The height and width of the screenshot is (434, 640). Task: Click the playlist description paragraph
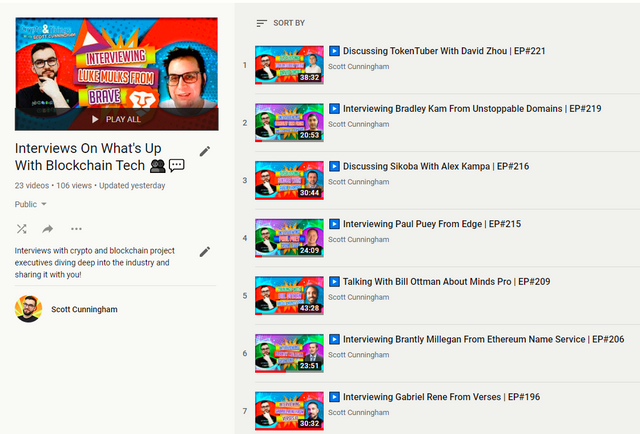coord(95,263)
